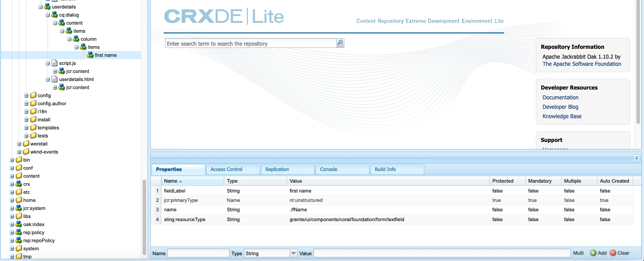Viewport: 644px width, 261px height.
Task: Click the tree panel vertical scrollbar
Action: (x=144, y=217)
